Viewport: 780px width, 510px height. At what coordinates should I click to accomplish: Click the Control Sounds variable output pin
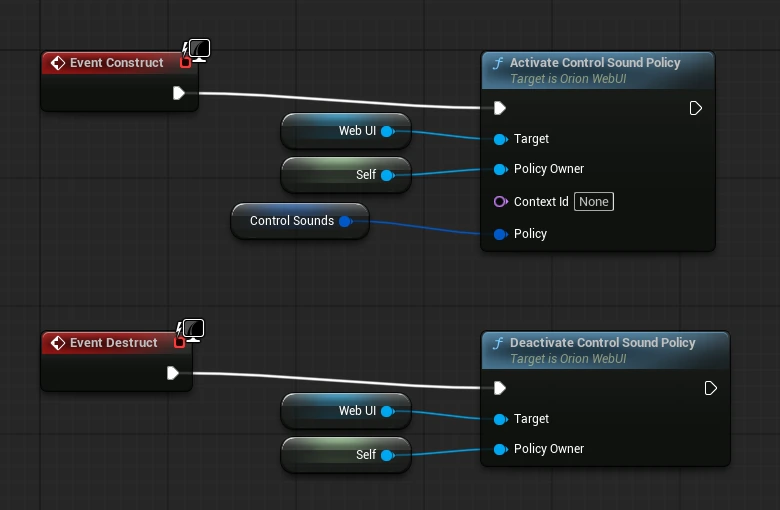345,221
